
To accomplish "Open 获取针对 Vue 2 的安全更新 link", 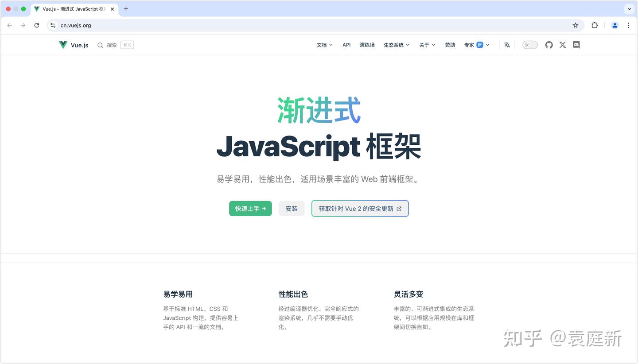I will click(360, 208).
